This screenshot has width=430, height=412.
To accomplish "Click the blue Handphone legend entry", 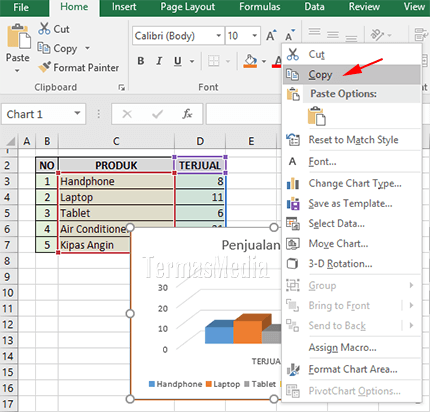I will 175,384.
